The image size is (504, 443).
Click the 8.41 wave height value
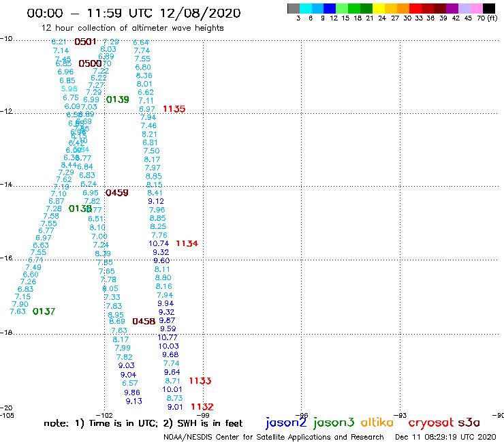click(155, 193)
